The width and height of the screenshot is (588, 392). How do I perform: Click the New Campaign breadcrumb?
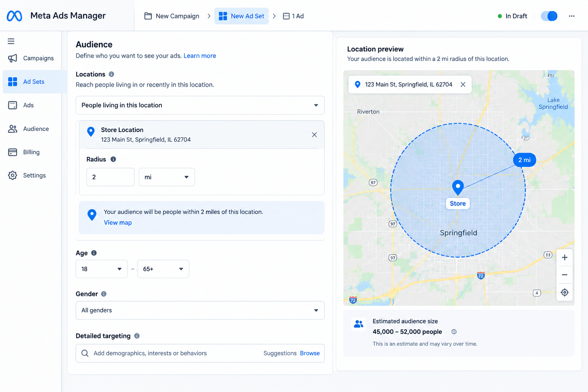[171, 16]
